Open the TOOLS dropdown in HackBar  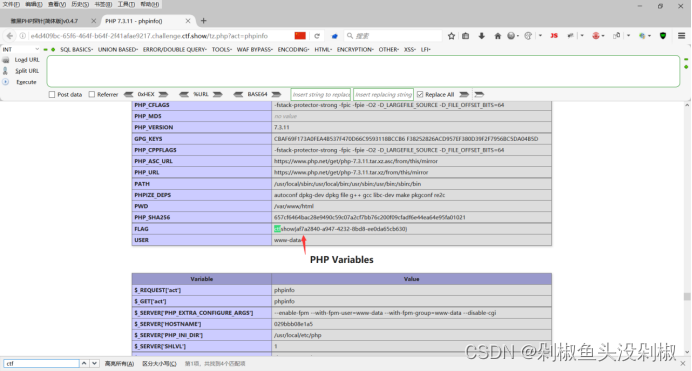point(222,49)
